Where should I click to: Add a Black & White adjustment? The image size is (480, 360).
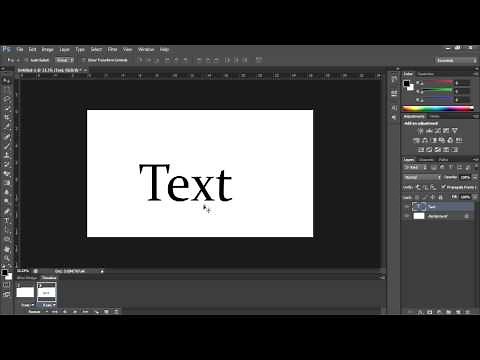click(434, 140)
